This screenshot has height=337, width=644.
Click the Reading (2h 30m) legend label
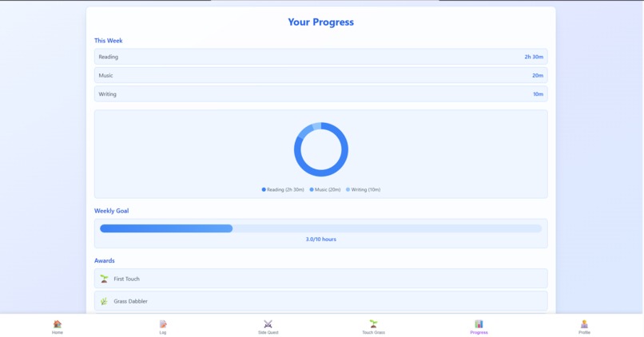tap(285, 189)
